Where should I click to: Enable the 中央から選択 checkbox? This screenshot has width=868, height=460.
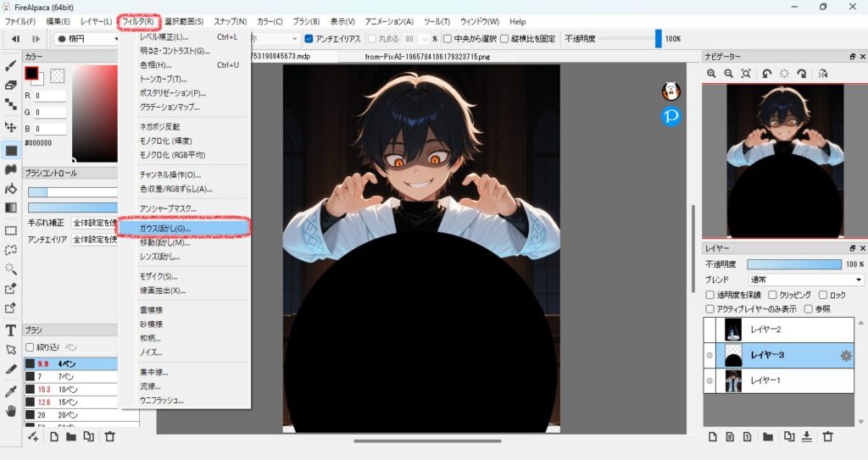click(448, 39)
